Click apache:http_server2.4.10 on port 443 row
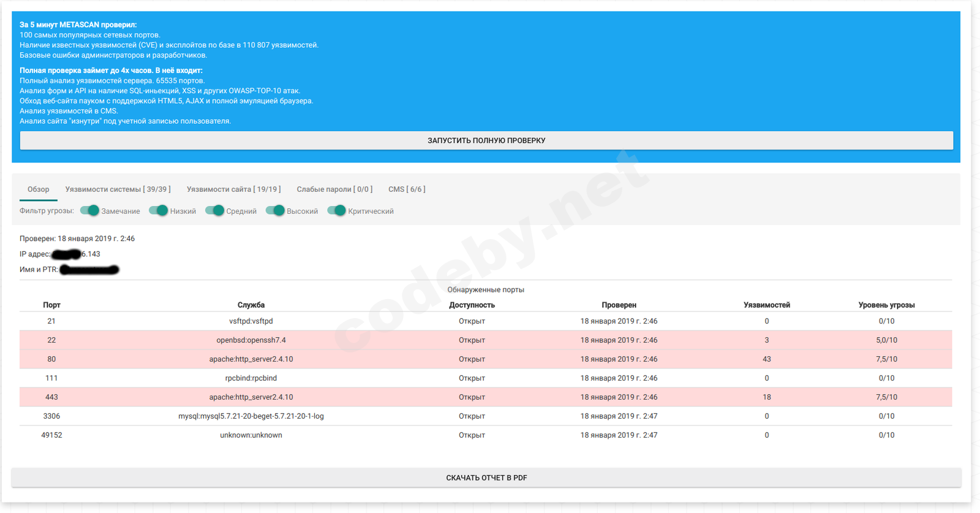Image resolution: width=980 pixels, height=513 pixels. pos(251,397)
